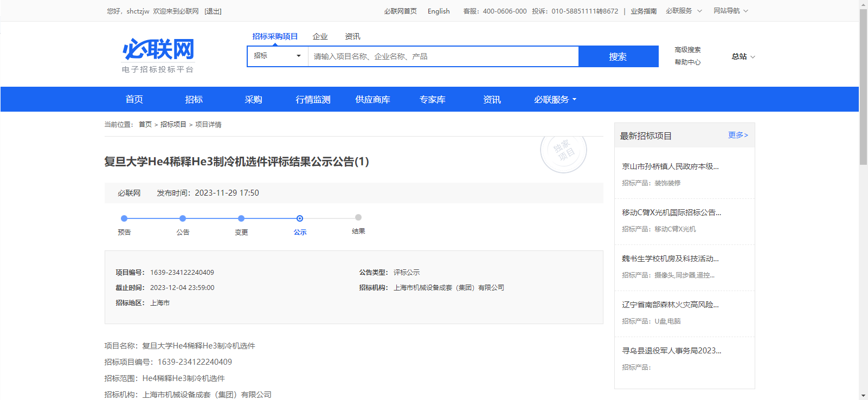Open the 招标 search type dropdown
This screenshot has height=400, width=868.
point(277,56)
